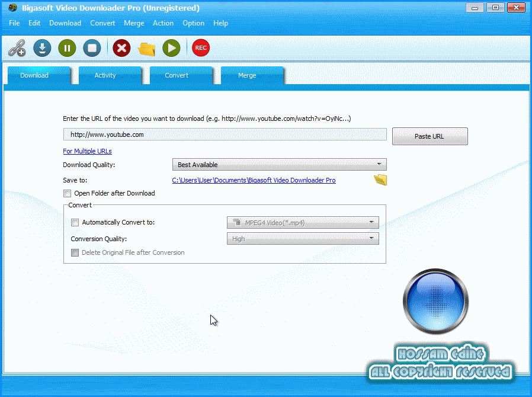
Task: Open the Conversion Quality High dropdown
Action: coord(303,239)
